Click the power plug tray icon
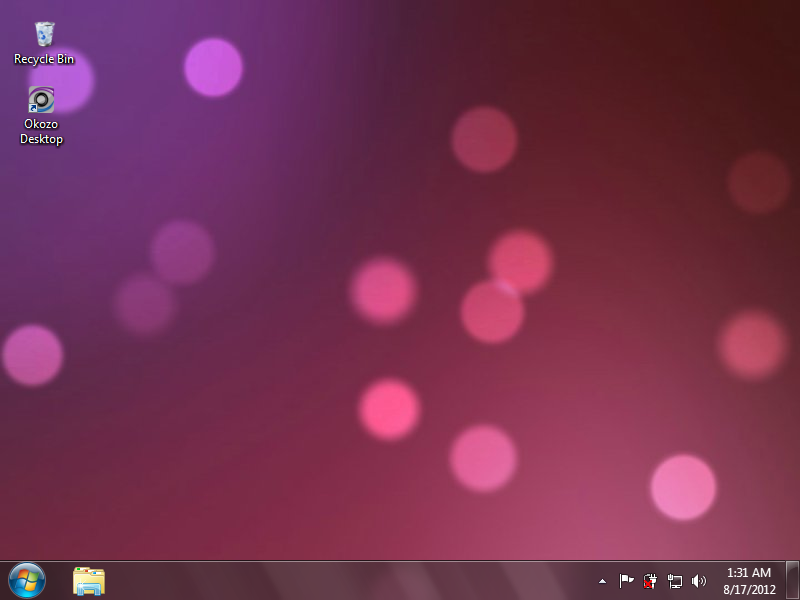Viewport: 800px width, 600px height. (650, 581)
